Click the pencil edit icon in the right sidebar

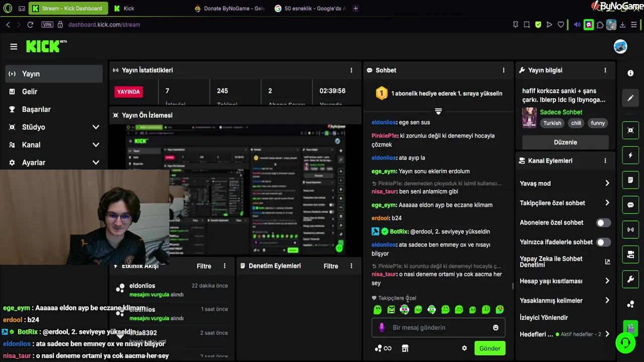click(x=630, y=98)
